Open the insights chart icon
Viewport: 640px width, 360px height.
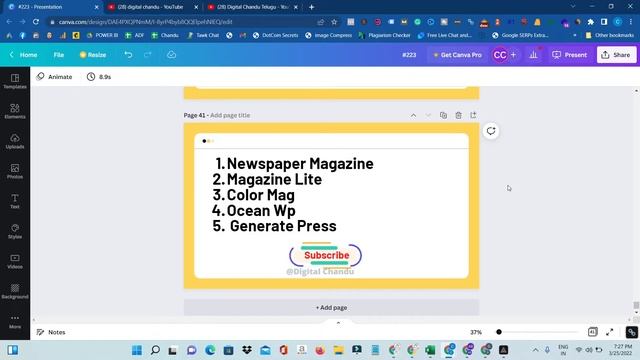(x=533, y=55)
